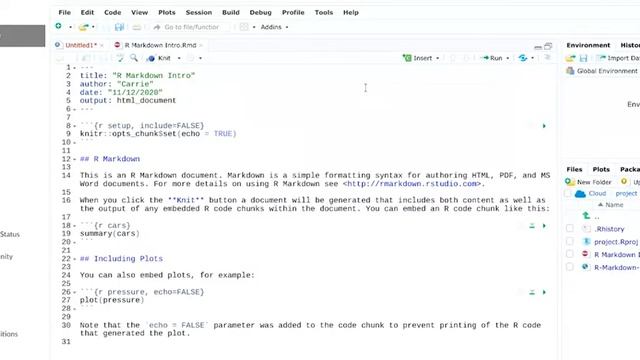Switch to R Markdown Intro.Rmd tab
640x360 pixels.
click(x=160, y=45)
